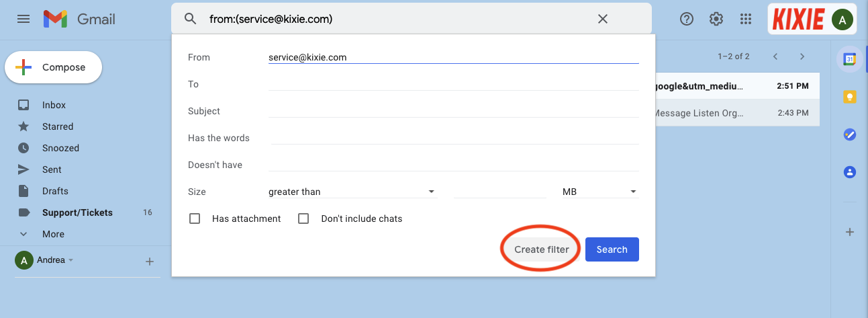Open the 2:43 PM email
The image size is (868, 318).
click(x=737, y=113)
